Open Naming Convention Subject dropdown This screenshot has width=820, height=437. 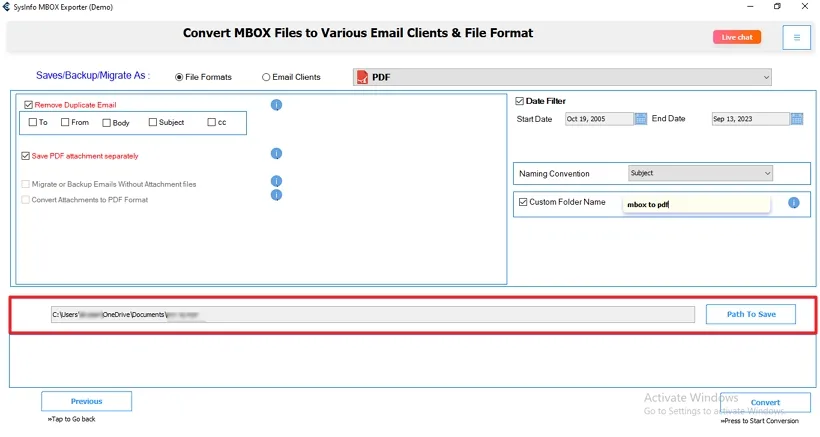coord(700,173)
